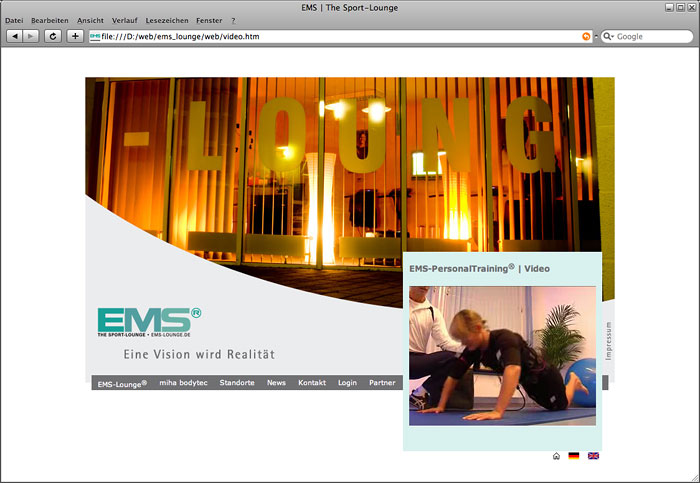Switch language with the German flag
Image resolution: width=700 pixels, height=483 pixels.
point(574,456)
